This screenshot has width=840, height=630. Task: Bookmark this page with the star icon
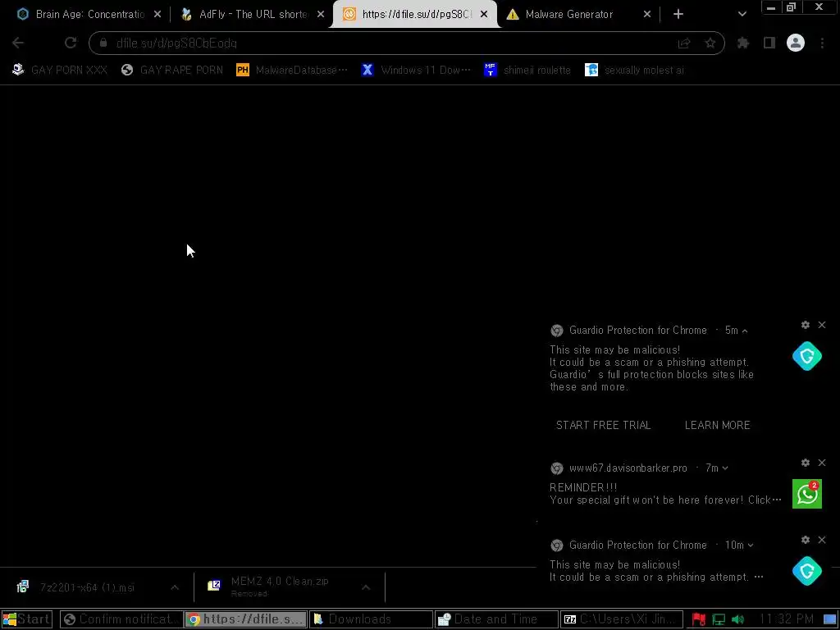710,43
